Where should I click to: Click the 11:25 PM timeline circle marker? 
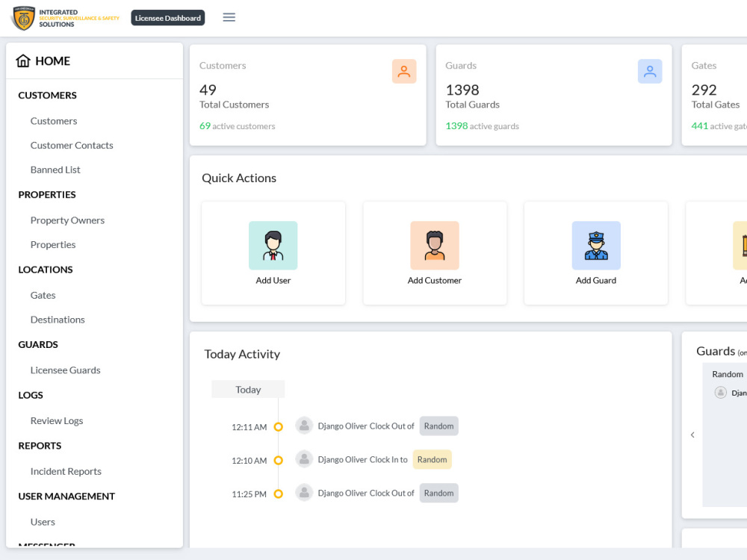(x=278, y=494)
